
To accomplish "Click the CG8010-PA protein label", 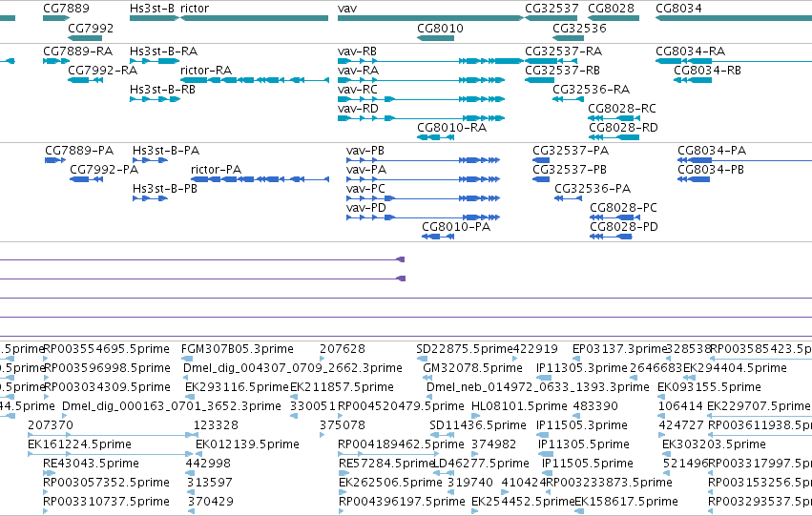I will pyautogui.click(x=456, y=227).
